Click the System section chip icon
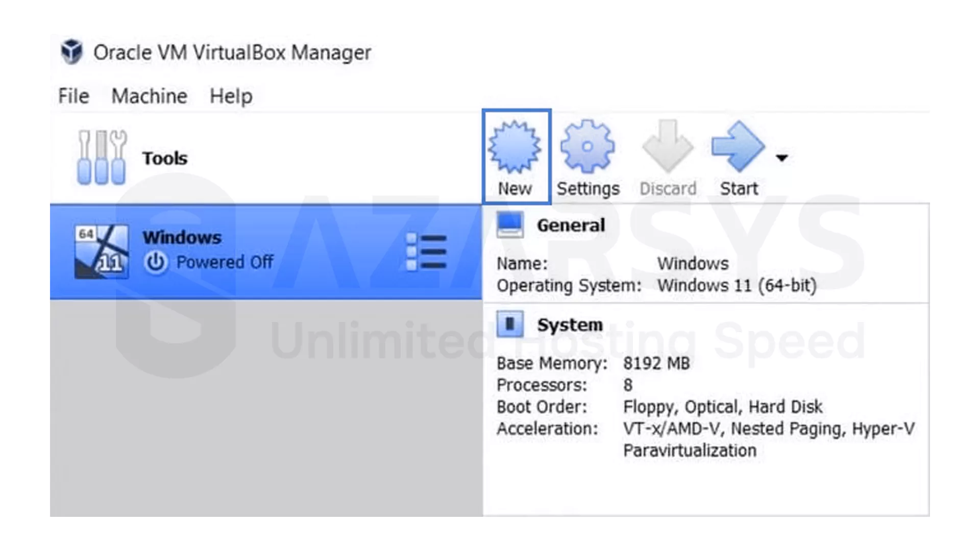This screenshot has height=551, width=980. click(x=510, y=324)
